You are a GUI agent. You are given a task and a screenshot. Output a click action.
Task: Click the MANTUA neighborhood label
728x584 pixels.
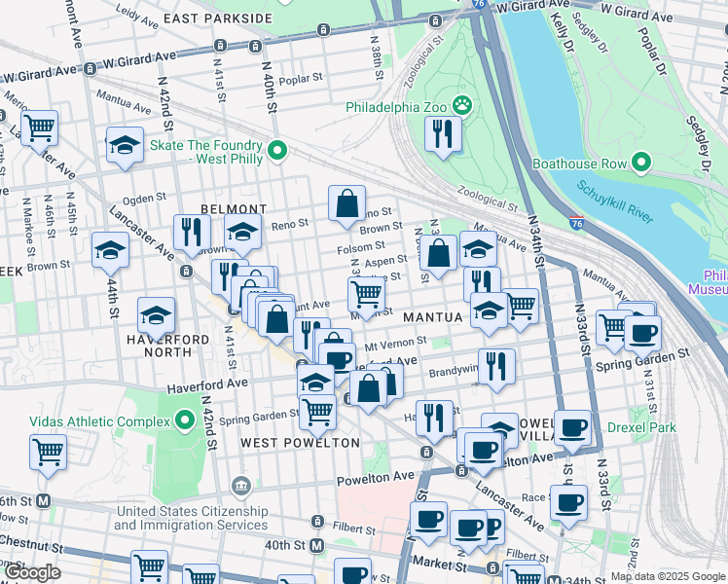(x=433, y=317)
